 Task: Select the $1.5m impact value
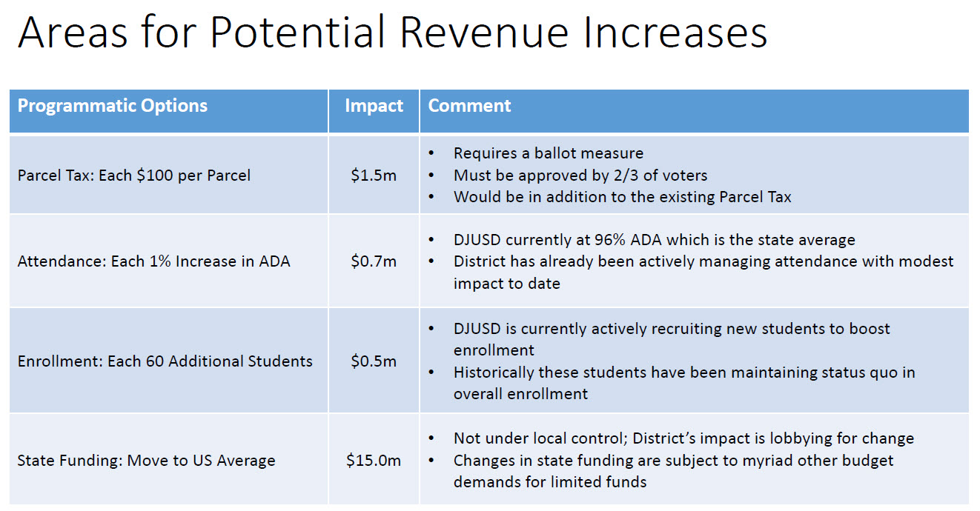pos(374,176)
